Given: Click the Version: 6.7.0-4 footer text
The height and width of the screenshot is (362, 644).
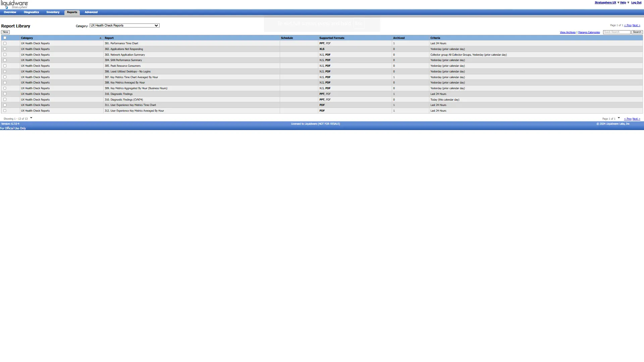Looking at the screenshot, I should pyautogui.click(x=10, y=124).
